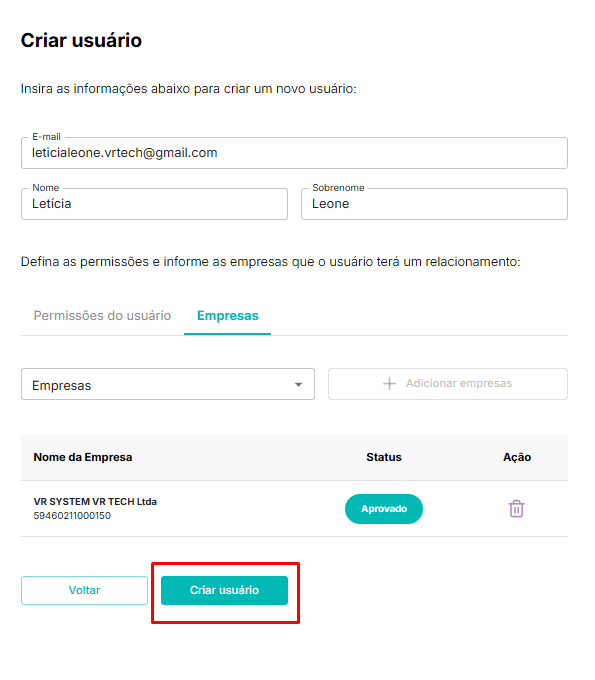Delete VR SYSTEM VR TECH company with trash icon

(516, 509)
